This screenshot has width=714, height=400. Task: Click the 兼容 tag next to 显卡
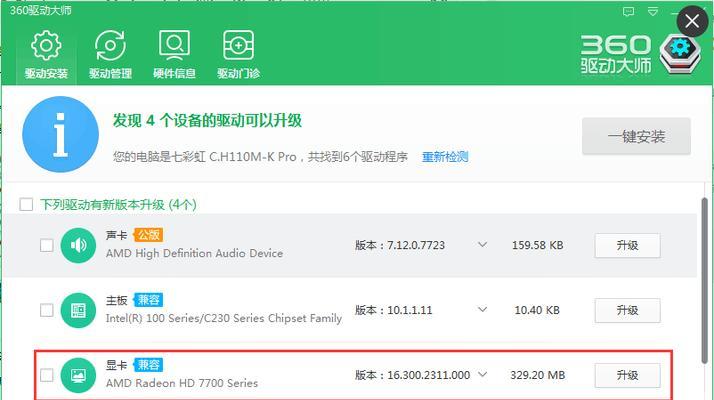click(148, 365)
